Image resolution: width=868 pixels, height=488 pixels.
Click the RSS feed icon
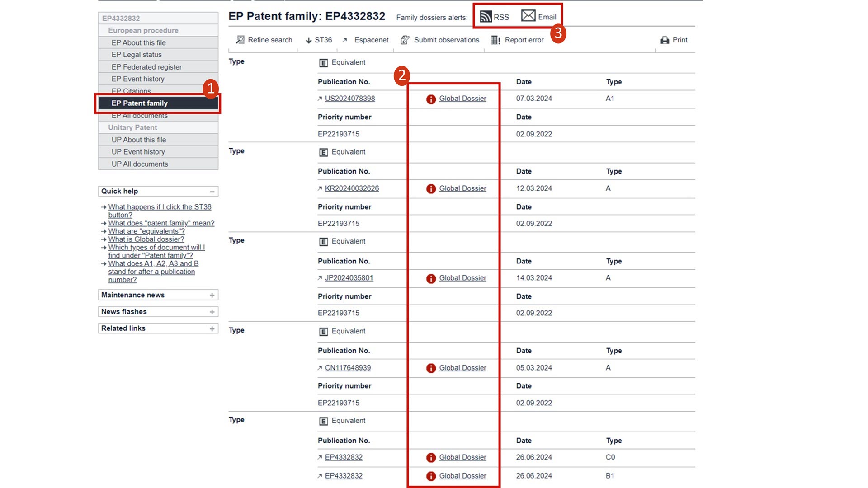(486, 17)
